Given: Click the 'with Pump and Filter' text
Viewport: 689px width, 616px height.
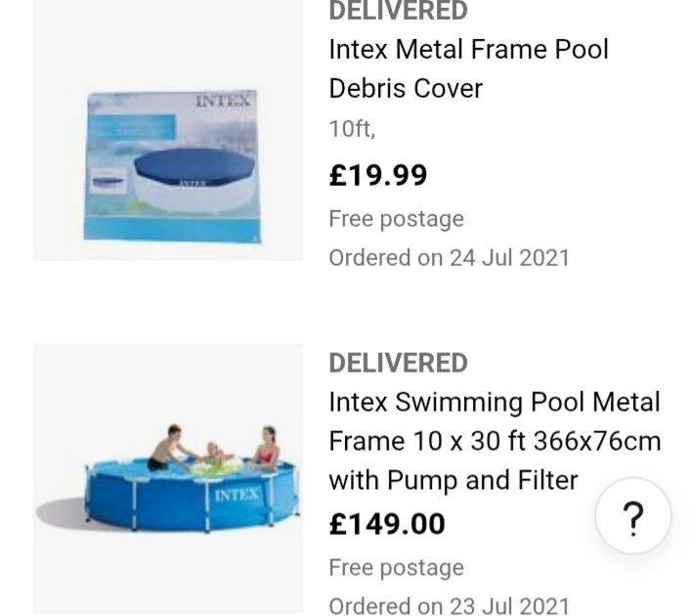Looking at the screenshot, I should pyautogui.click(x=453, y=480).
